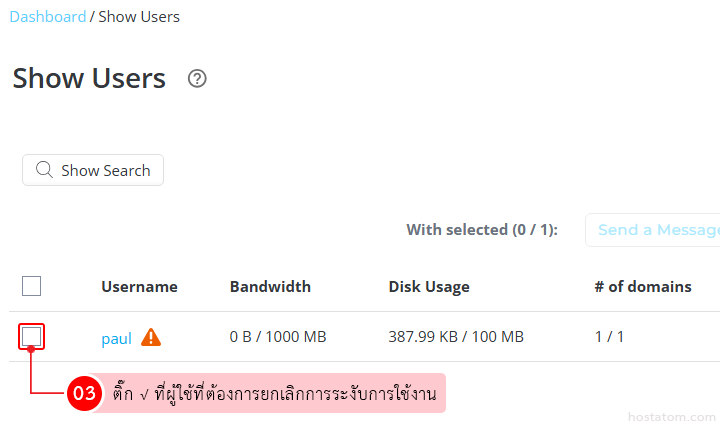Click Show Users breadcrumb text
720x425 pixels.
(x=139, y=17)
